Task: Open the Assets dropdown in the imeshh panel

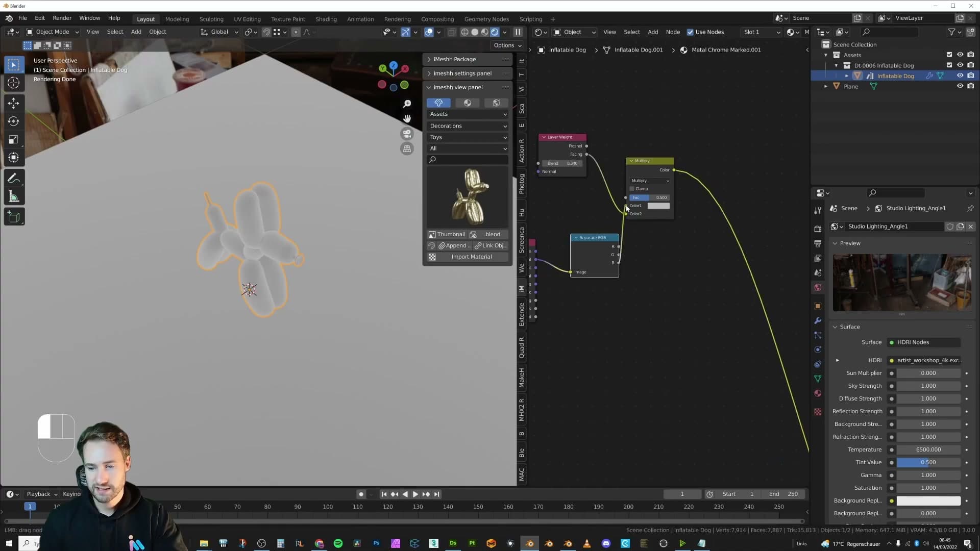Action: tap(468, 114)
